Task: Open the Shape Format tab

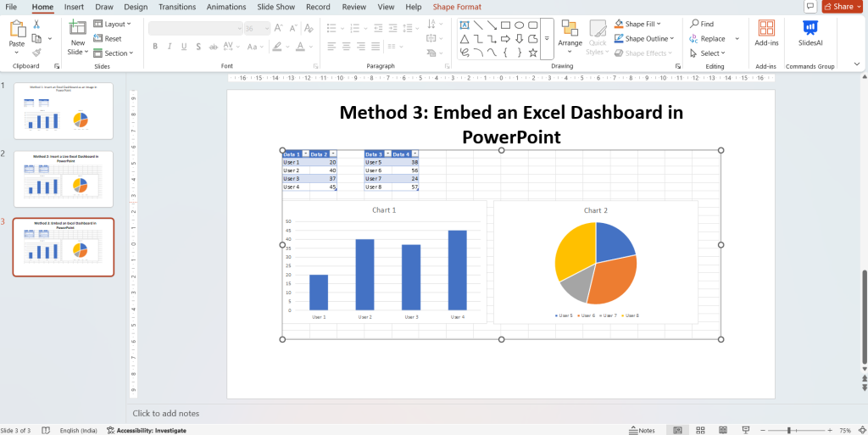Action: click(457, 7)
